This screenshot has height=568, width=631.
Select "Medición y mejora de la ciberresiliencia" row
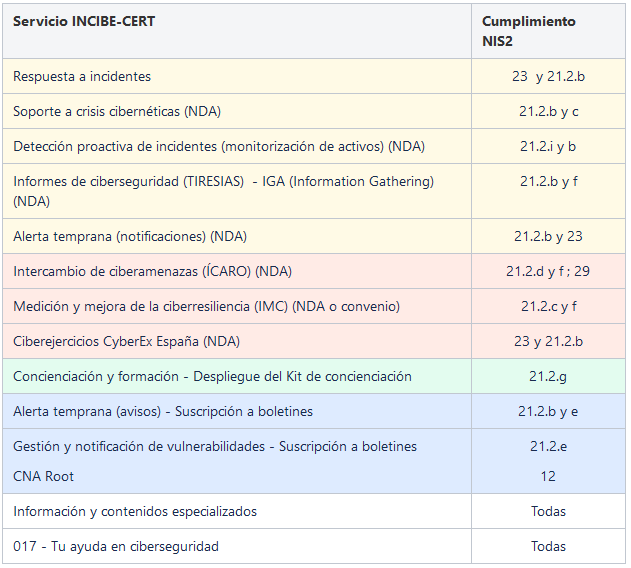[x=206, y=306]
